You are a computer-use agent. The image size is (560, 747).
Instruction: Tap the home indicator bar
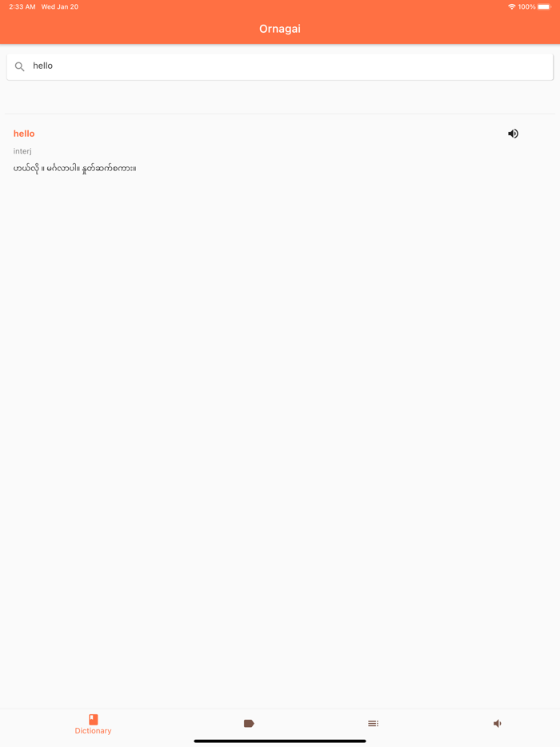[280, 741]
